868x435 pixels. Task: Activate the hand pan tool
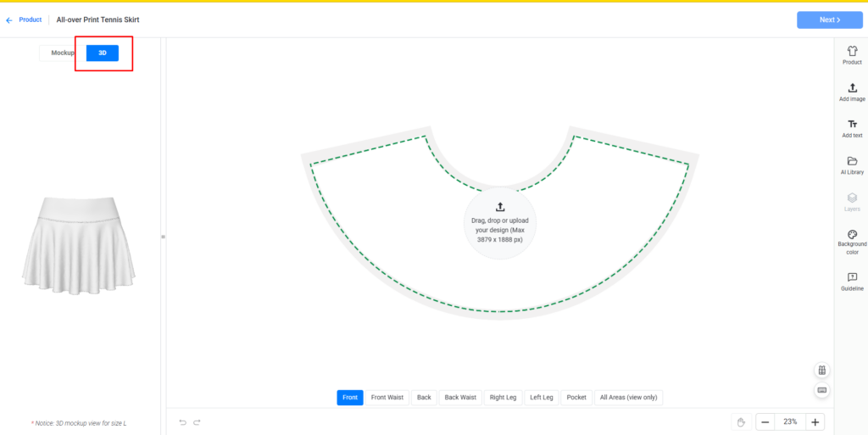[x=740, y=422]
